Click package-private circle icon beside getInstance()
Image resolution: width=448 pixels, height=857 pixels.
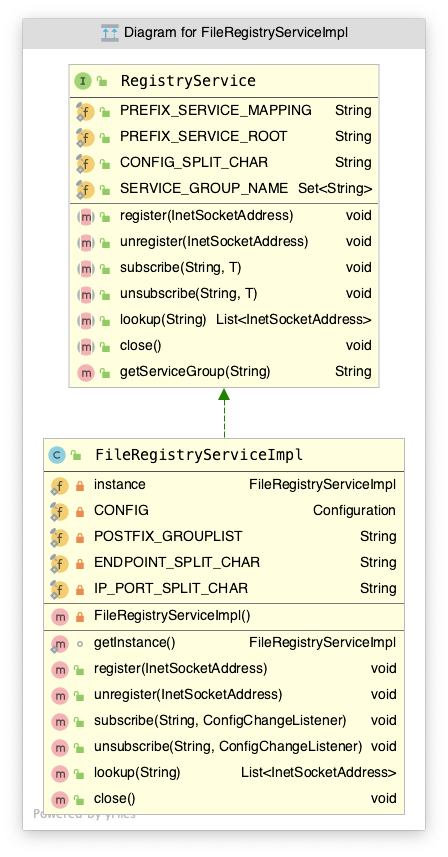pos(80,644)
